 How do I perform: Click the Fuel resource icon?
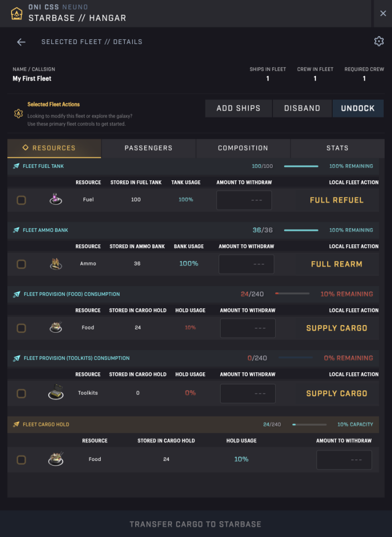56,199
